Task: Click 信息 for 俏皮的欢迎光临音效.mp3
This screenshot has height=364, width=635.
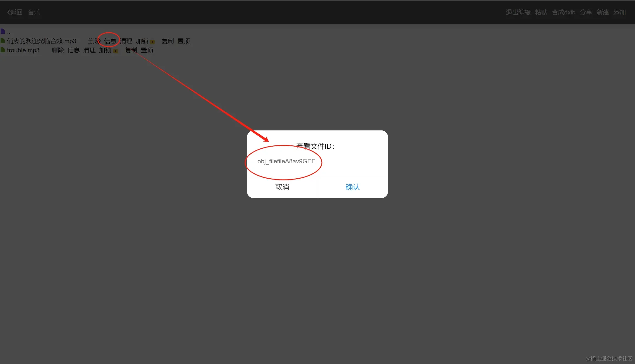Action: click(x=110, y=41)
